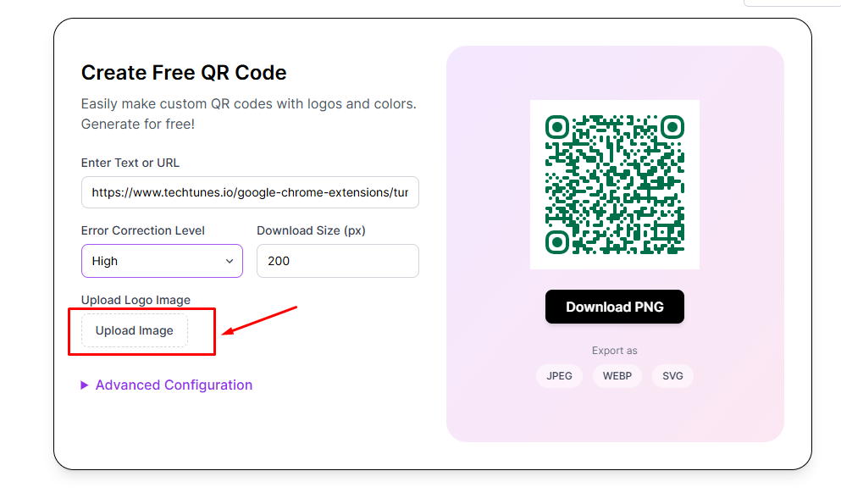This screenshot has height=504, width=841.
Task: Click the Enter Text or URL field
Action: 250,192
